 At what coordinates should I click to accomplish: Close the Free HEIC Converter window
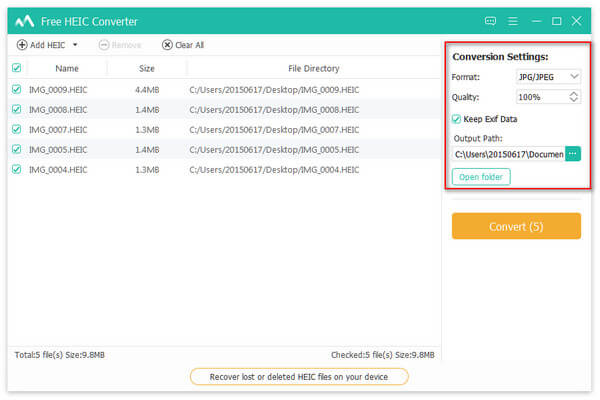(577, 21)
